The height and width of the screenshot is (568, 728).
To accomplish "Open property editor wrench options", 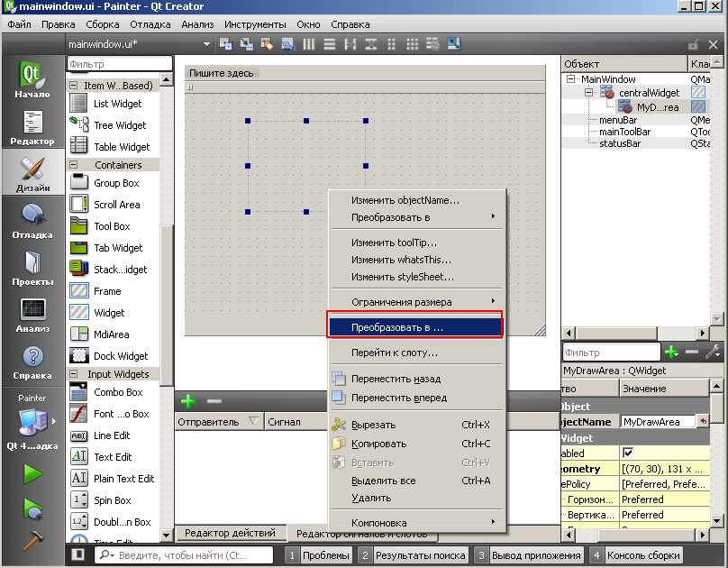I will 712,352.
